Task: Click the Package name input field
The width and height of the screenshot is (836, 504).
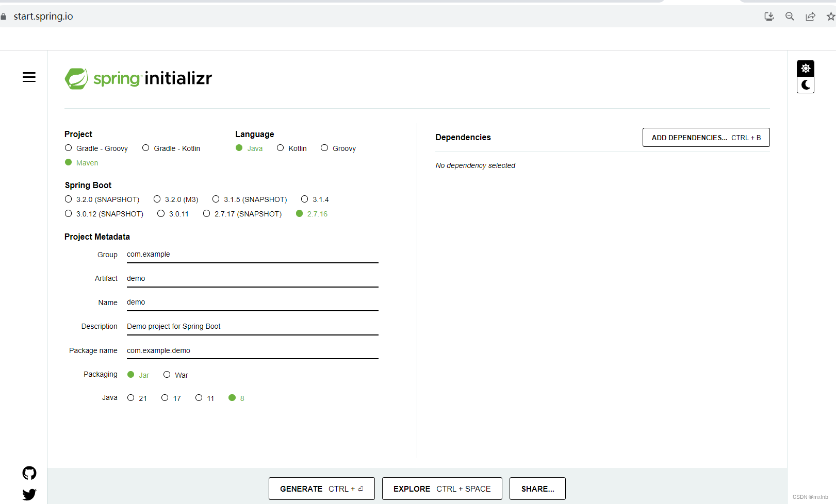Action: tap(253, 351)
